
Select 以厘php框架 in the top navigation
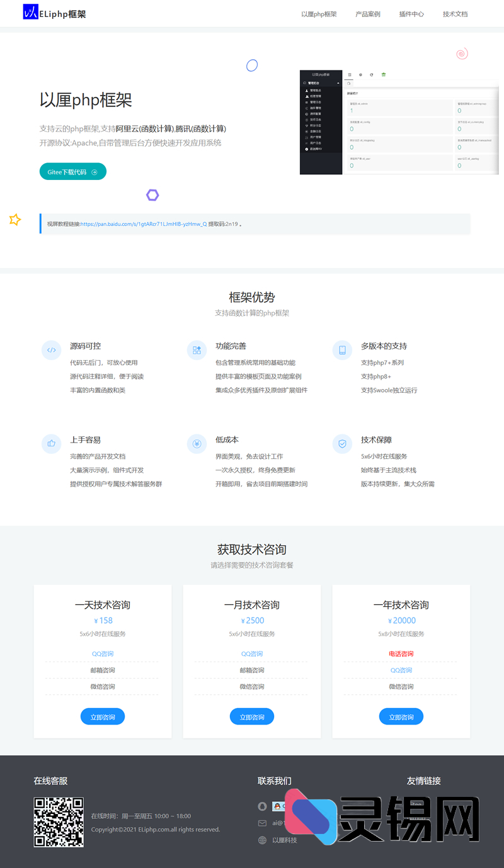[319, 13]
